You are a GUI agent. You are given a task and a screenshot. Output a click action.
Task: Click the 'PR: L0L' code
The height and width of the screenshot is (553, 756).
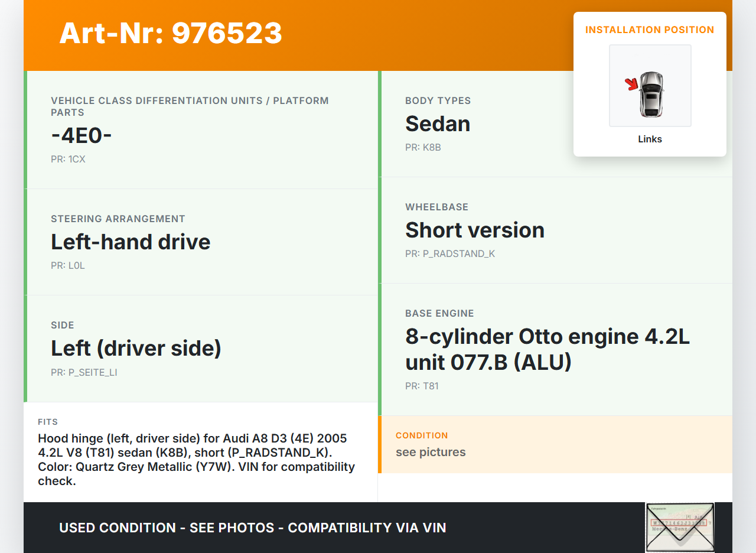click(x=68, y=265)
